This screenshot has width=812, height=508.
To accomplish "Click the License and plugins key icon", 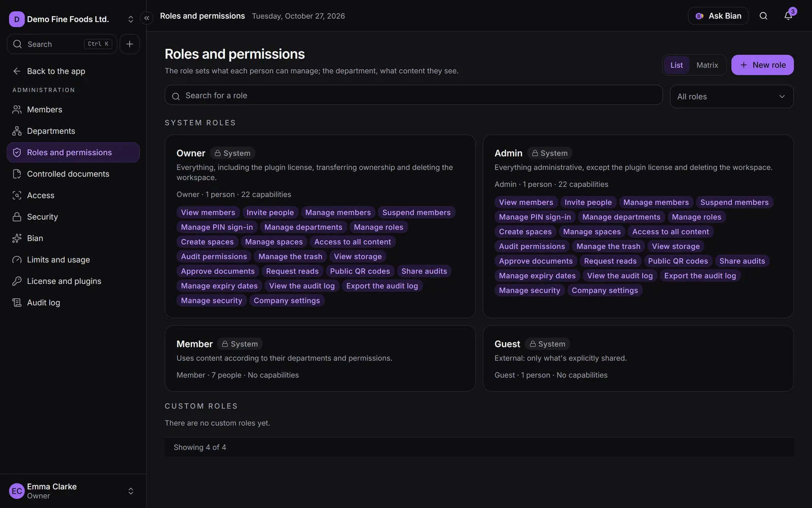I will 17,281.
